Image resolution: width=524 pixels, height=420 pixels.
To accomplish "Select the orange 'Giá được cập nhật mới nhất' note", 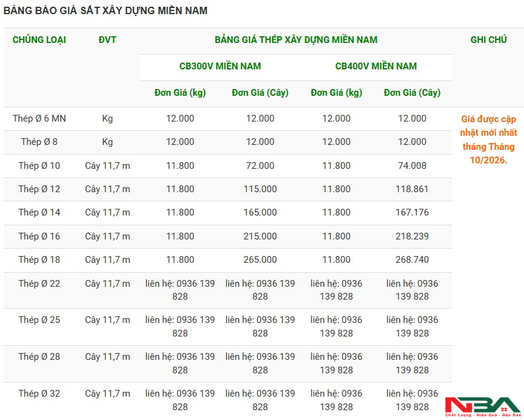I will click(x=488, y=139).
